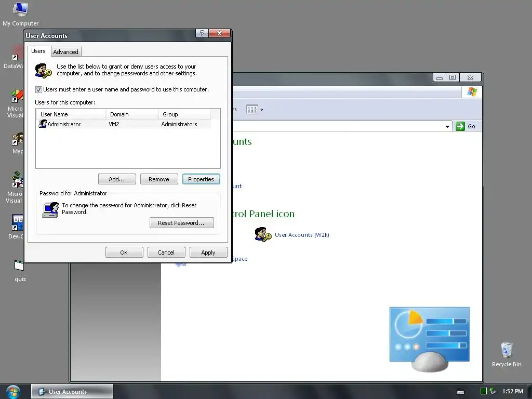Click the User Accounts (W2k) icon
Viewport: 532px width, 399px height.
click(263, 234)
